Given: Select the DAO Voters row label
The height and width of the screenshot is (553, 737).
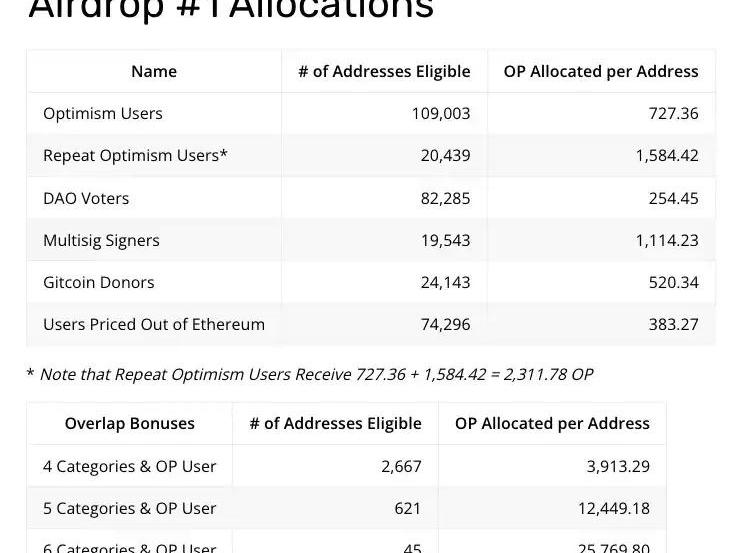Looking at the screenshot, I should 86,198.
